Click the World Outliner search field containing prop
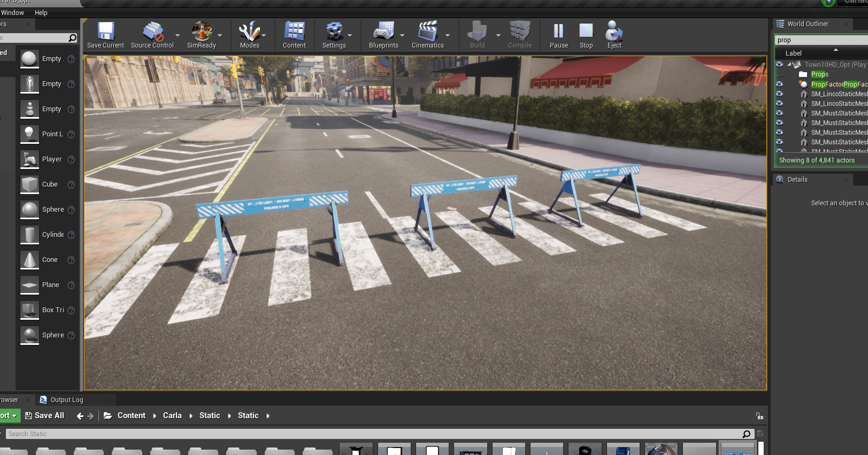The image size is (868, 455). pos(821,40)
